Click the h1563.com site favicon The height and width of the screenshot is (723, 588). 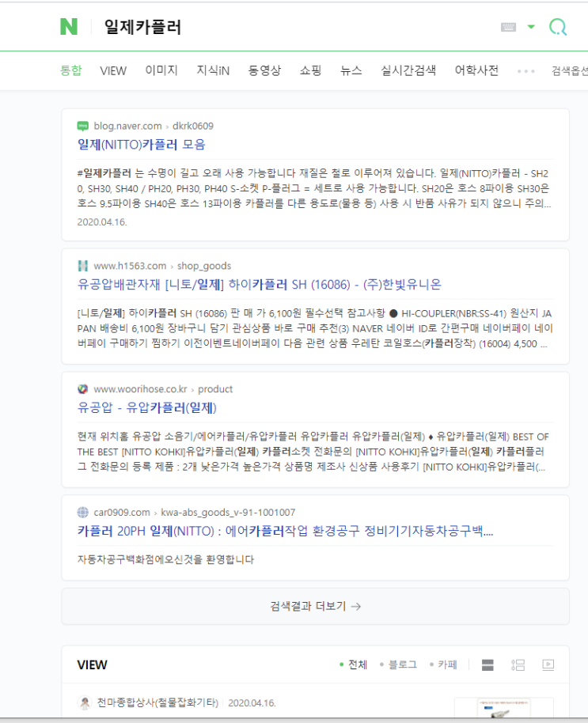pyautogui.click(x=83, y=266)
